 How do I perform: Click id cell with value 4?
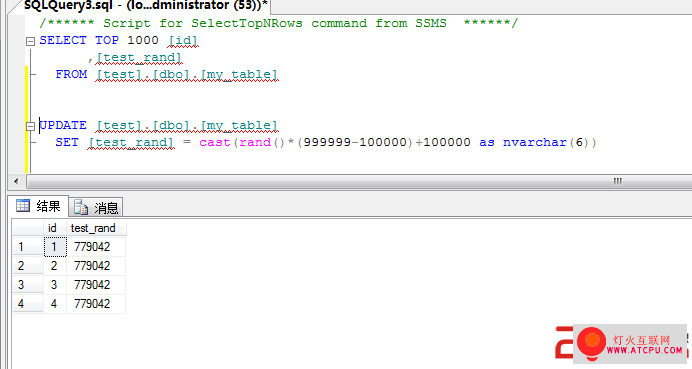[55, 304]
